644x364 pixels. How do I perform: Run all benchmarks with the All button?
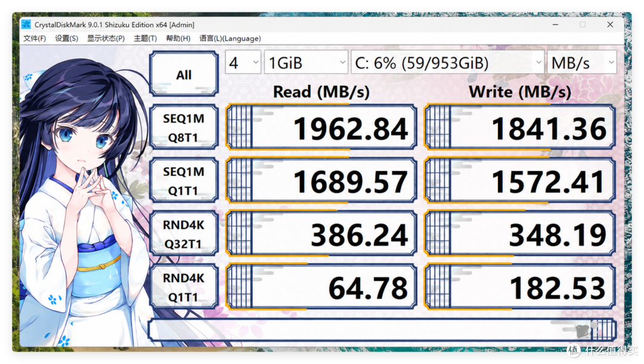pyautogui.click(x=184, y=74)
